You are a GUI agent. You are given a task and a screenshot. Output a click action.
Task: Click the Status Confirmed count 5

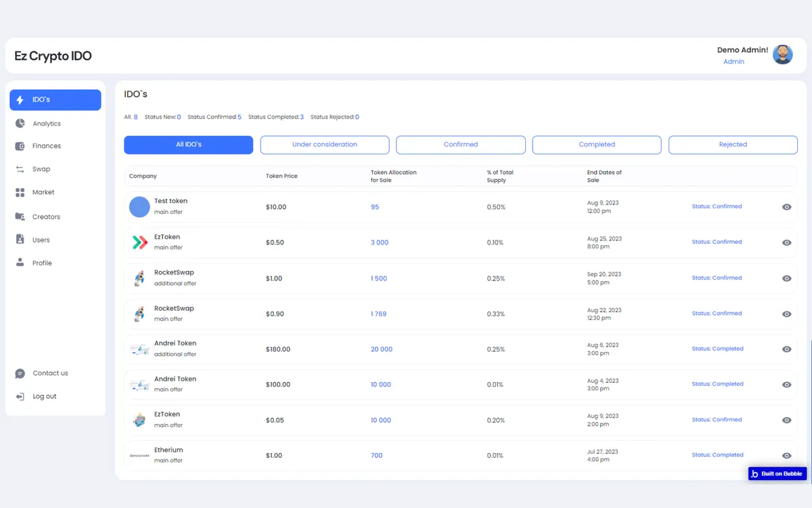coord(240,117)
